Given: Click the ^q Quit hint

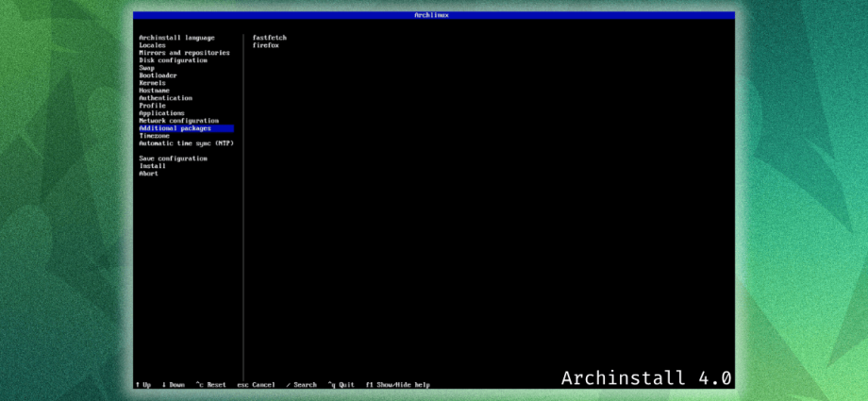Looking at the screenshot, I should (x=341, y=384).
